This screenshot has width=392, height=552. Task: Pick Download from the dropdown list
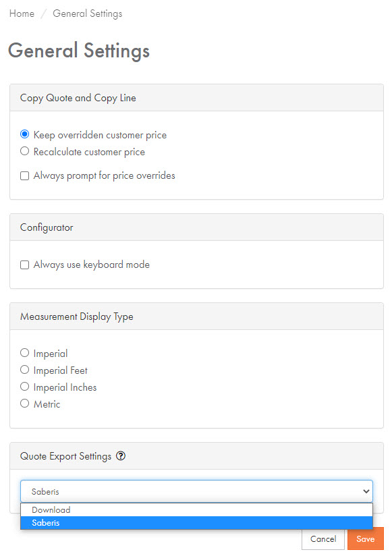(196, 509)
